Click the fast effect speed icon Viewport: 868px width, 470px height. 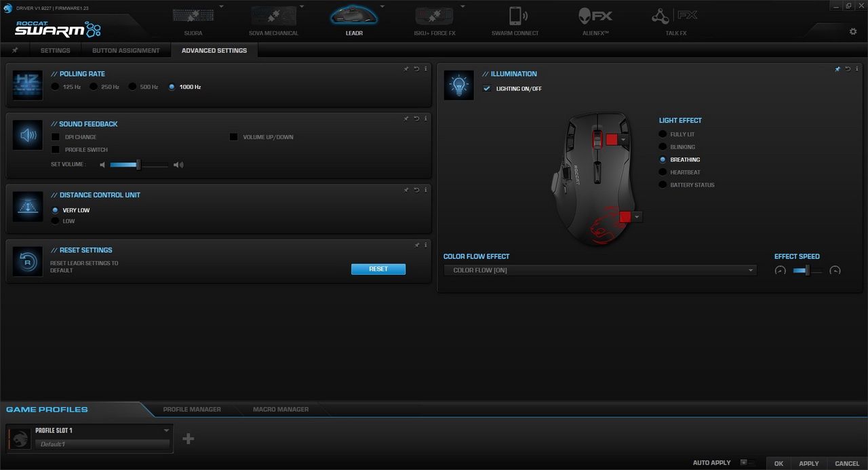point(835,271)
